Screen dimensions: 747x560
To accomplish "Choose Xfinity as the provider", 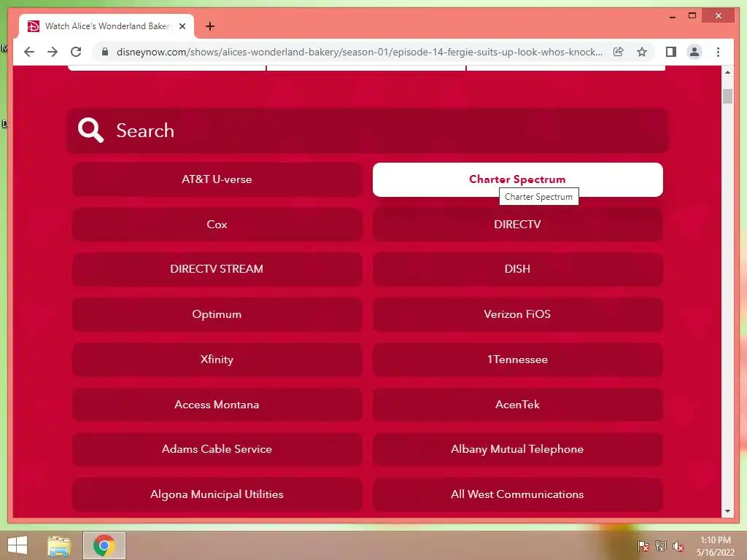I will [217, 359].
